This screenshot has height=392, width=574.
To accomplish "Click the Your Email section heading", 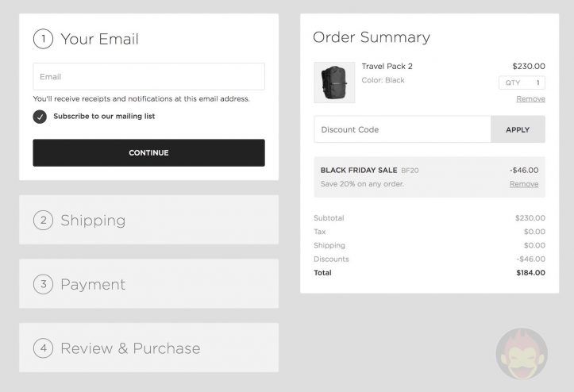I will point(99,39).
